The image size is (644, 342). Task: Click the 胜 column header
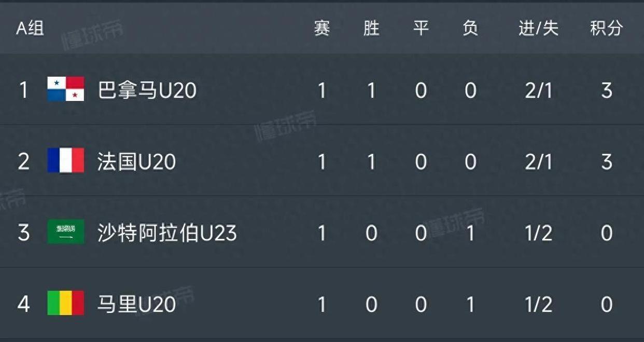point(371,28)
